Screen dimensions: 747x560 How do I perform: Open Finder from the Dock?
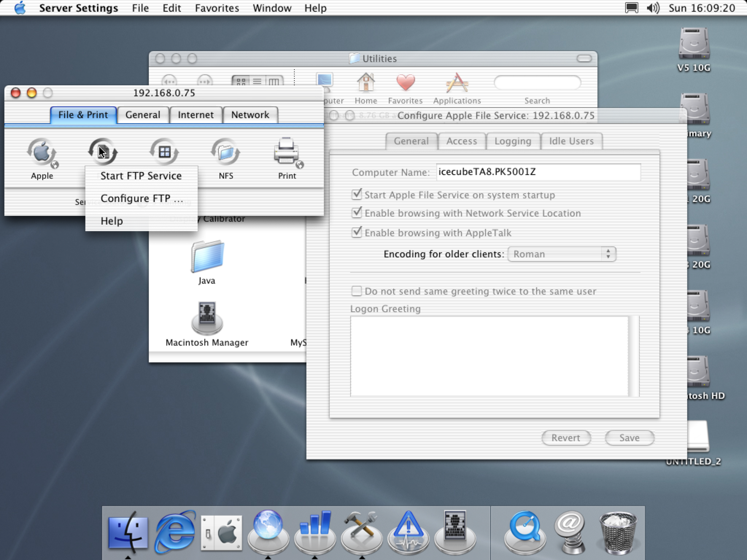(128, 532)
